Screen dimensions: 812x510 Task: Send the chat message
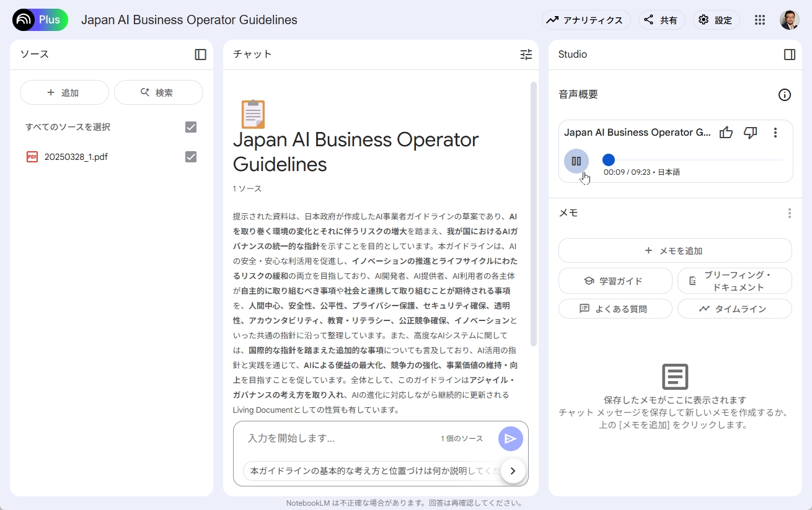tap(511, 439)
